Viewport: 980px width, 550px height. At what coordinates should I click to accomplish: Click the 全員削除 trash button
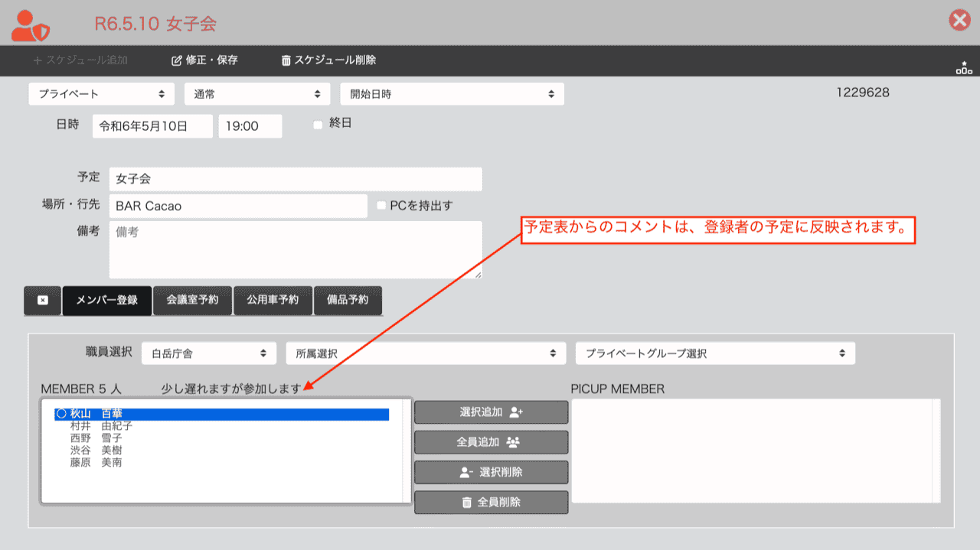point(491,503)
